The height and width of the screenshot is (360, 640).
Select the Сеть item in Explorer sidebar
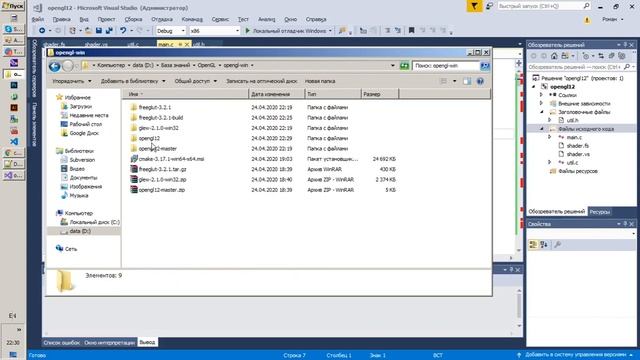71,249
